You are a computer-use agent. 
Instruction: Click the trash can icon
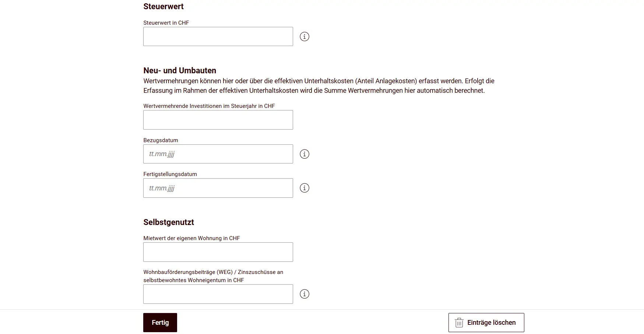coord(459,323)
